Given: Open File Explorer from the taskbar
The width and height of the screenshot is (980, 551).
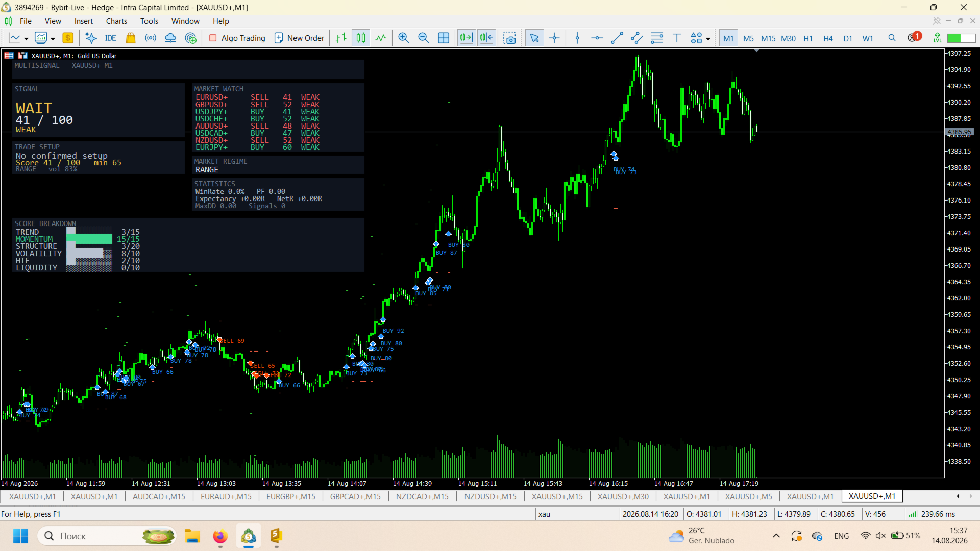Looking at the screenshot, I should (192, 536).
